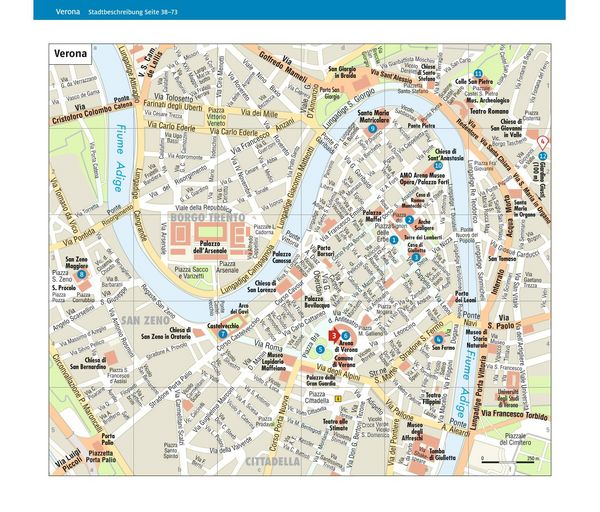Click the 'Teatro Filippini' label

pyautogui.click(x=432, y=398)
